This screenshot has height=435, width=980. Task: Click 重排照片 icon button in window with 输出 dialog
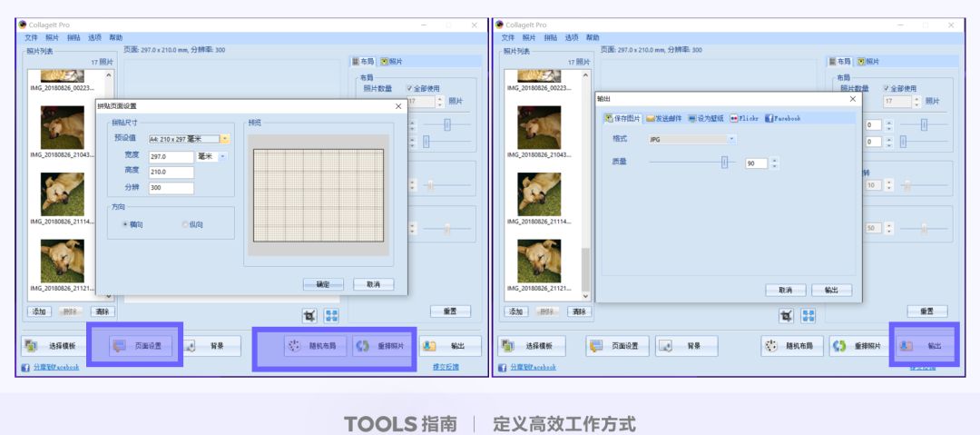[x=860, y=346]
